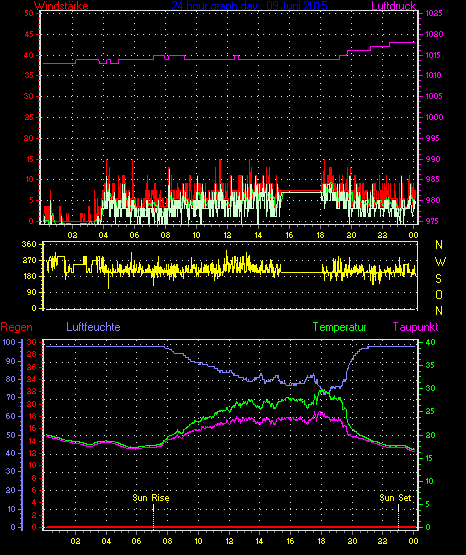
Task: Select the Luftfeuchte legend label
Action: (x=93, y=327)
